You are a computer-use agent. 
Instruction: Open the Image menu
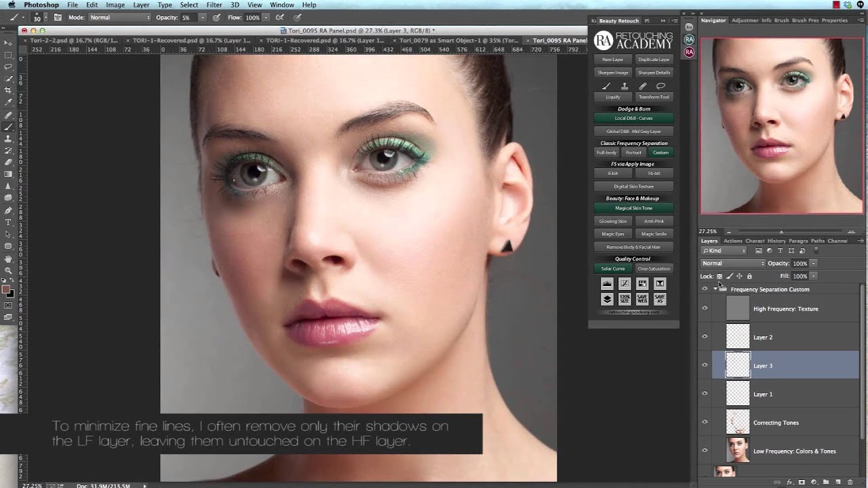(115, 5)
